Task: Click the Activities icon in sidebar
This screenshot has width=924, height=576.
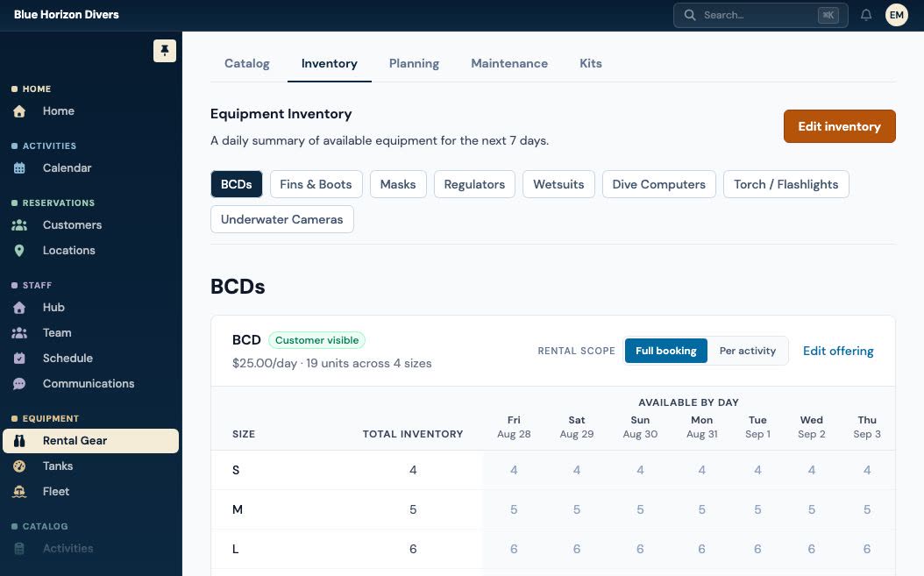Action: [19, 548]
